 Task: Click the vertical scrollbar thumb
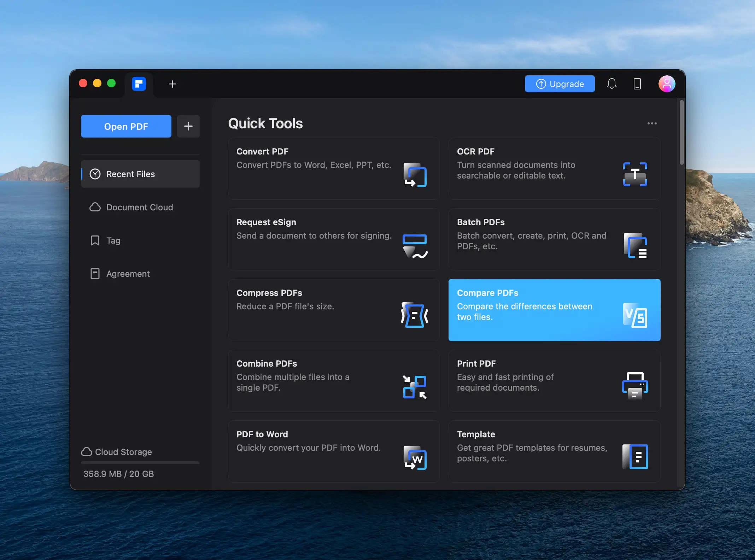coord(681,133)
